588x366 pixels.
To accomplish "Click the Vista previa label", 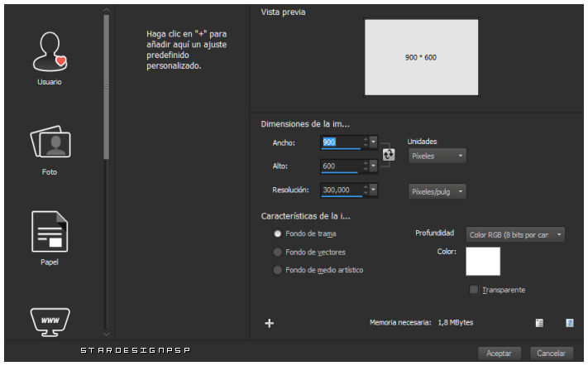I will coord(283,12).
